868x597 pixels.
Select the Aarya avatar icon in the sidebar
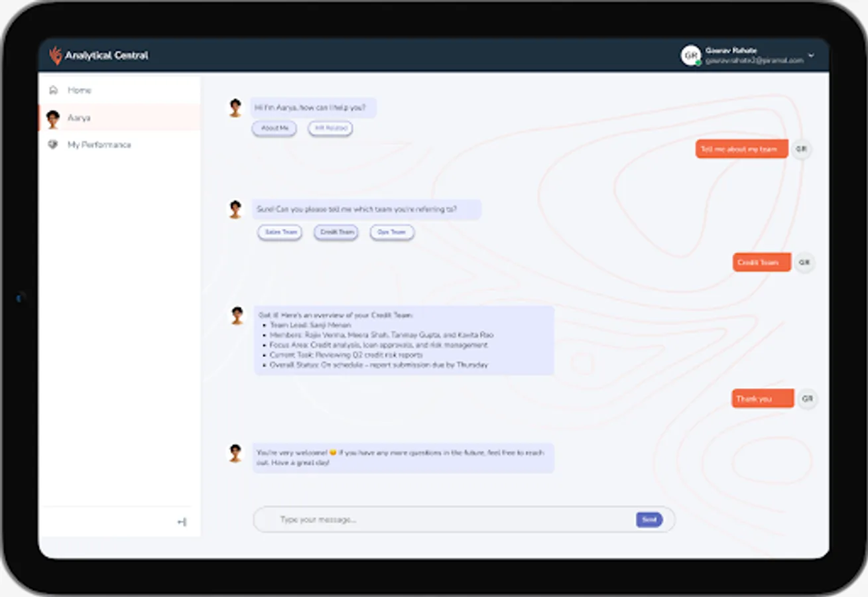point(54,118)
